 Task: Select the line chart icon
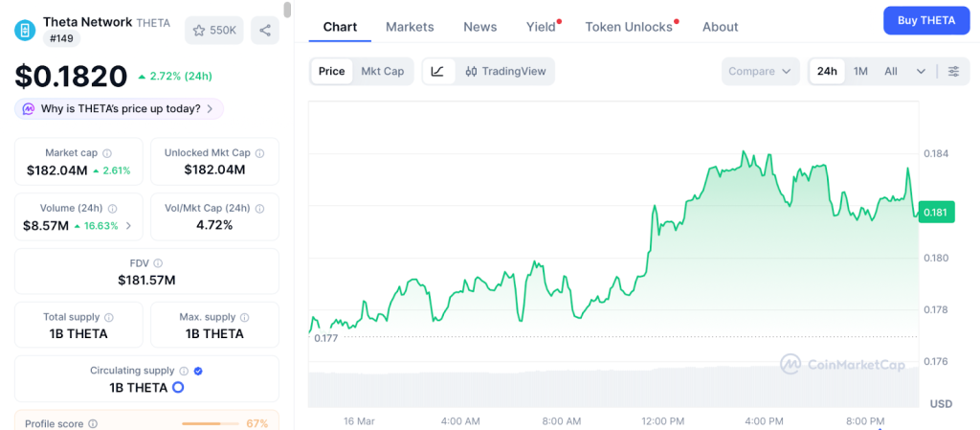coord(438,71)
